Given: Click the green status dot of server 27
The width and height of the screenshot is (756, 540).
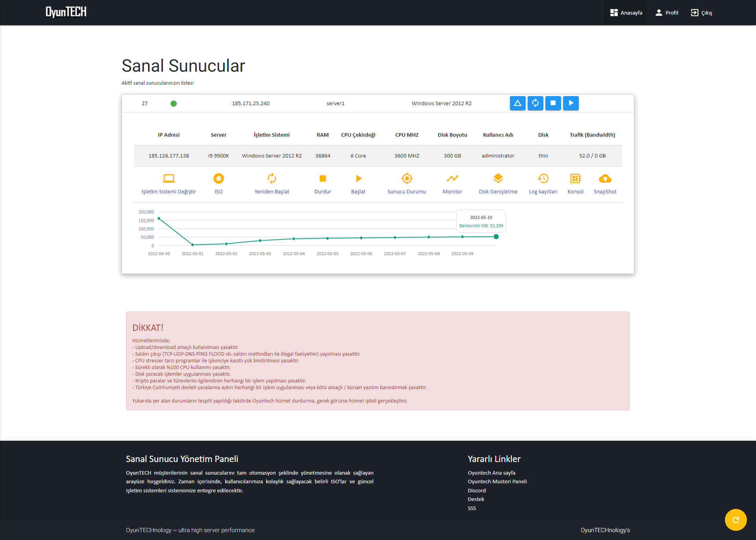Looking at the screenshot, I should (x=174, y=104).
